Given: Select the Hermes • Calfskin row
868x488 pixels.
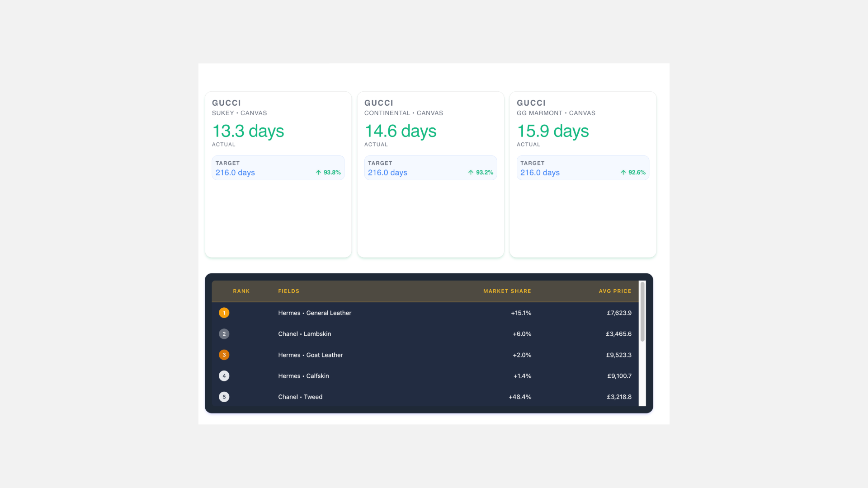Looking at the screenshot, I should (x=425, y=376).
